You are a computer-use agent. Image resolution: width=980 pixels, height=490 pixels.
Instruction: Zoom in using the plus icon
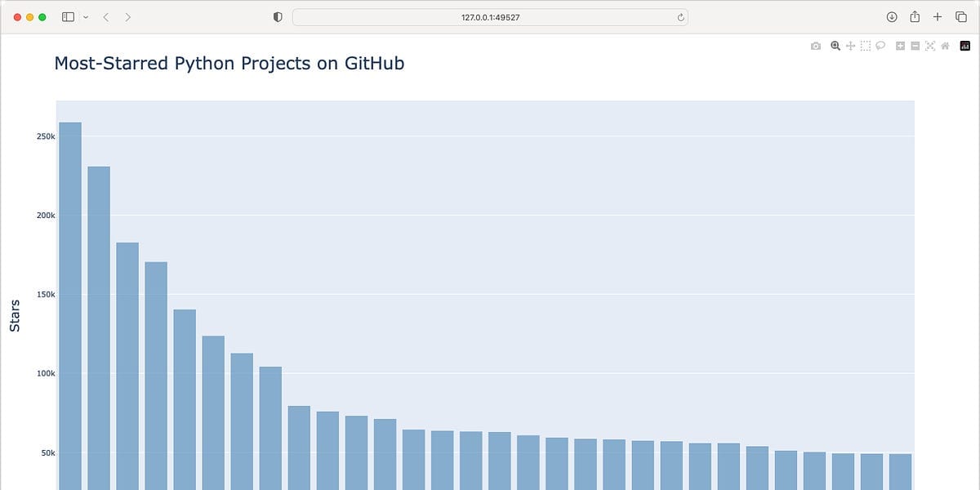[900, 46]
